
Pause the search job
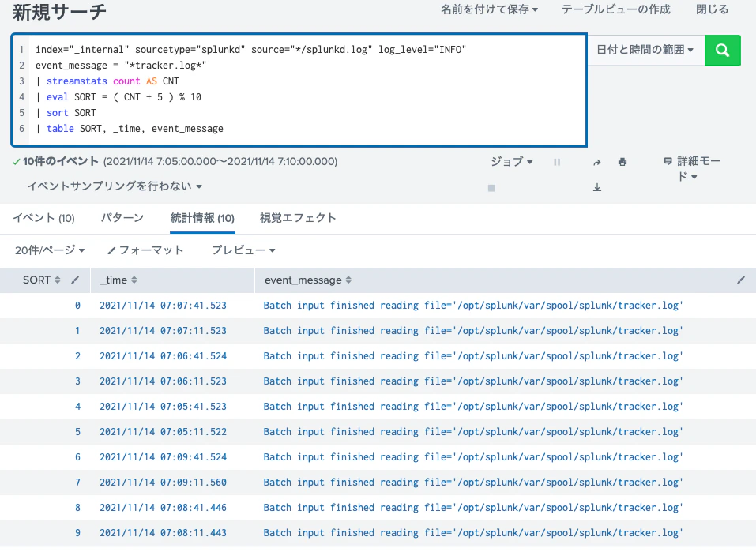coord(557,162)
